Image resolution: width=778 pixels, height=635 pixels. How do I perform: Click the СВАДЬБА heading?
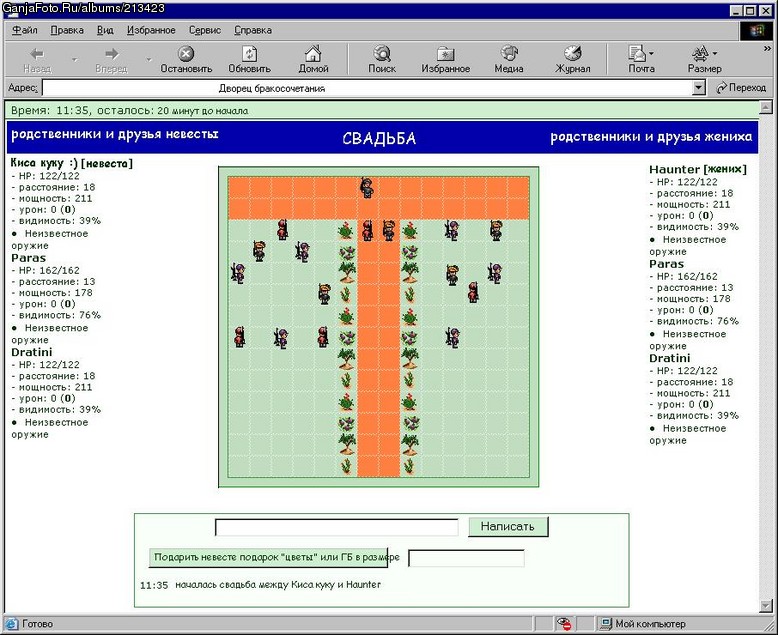click(x=379, y=139)
